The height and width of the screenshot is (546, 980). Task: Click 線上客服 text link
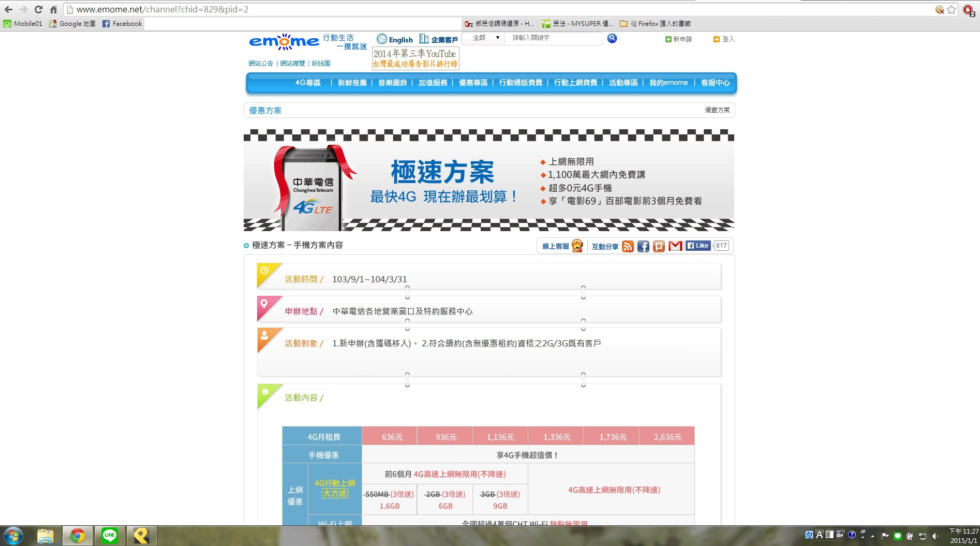tap(556, 247)
